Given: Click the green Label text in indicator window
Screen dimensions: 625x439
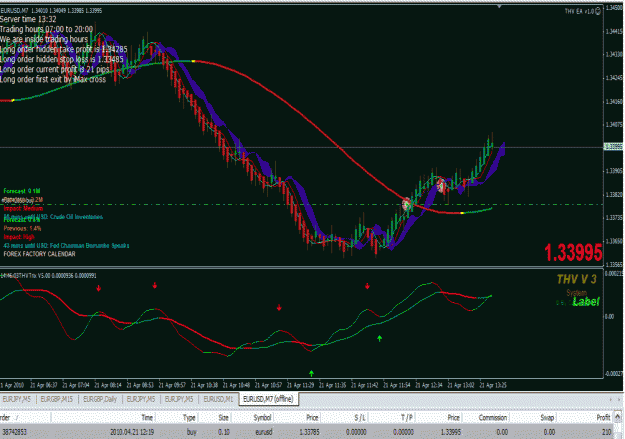Looking at the screenshot, I should pos(586,302).
